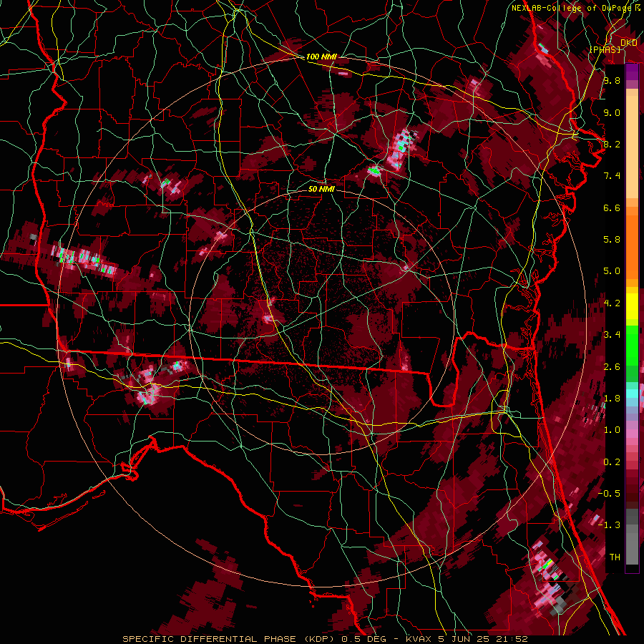Viewport: 644px width, 644px height.
Task: Click the 0.2 scale value
Action: click(x=612, y=462)
